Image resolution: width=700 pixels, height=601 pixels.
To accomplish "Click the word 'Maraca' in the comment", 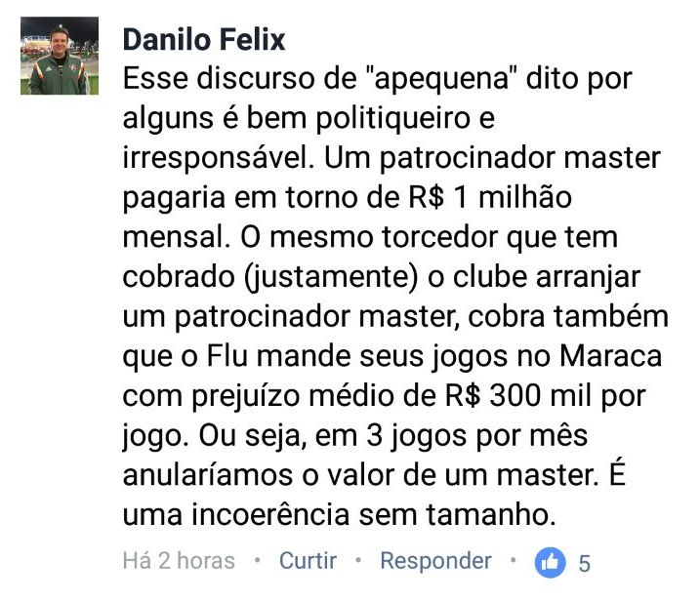I will click(x=611, y=356).
